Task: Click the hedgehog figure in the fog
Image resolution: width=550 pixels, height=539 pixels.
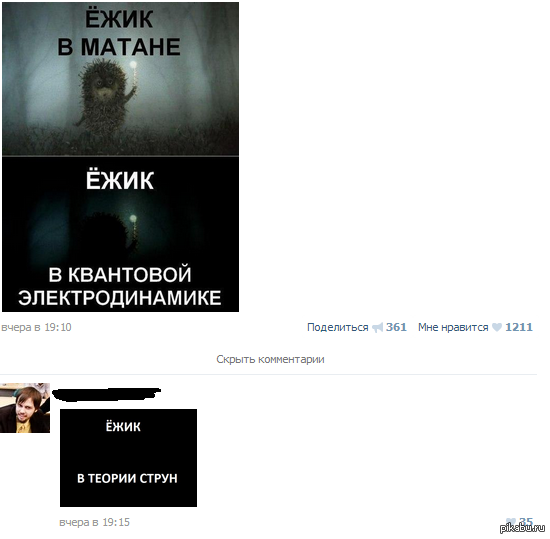Action: click(105, 95)
